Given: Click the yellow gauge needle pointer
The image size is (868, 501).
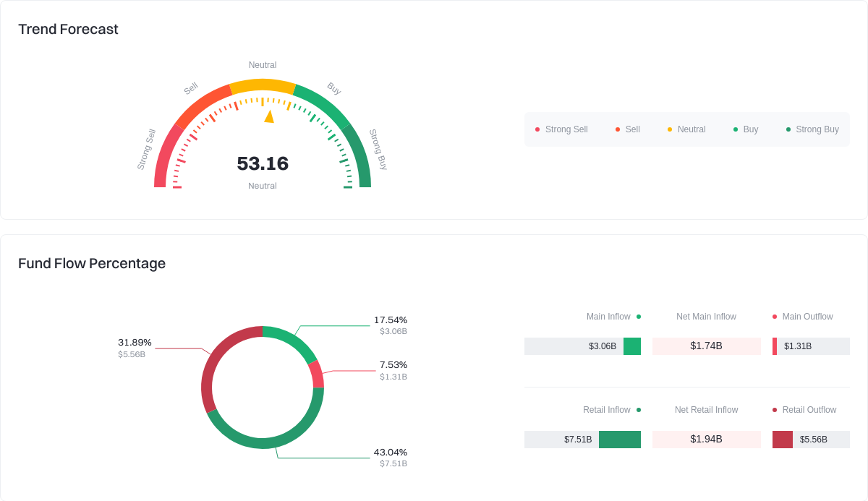Looking at the screenshot, I should pyautogui.click(x=269, y=116).
